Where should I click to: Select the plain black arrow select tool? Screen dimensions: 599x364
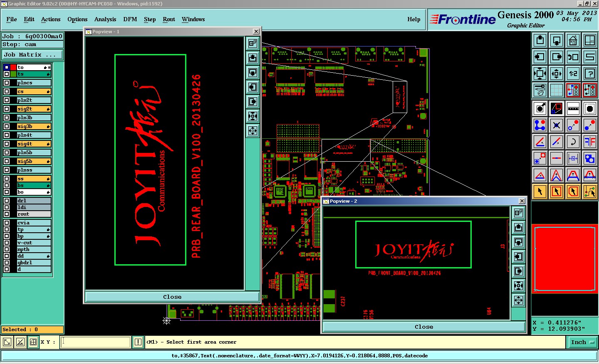(540, 192)
